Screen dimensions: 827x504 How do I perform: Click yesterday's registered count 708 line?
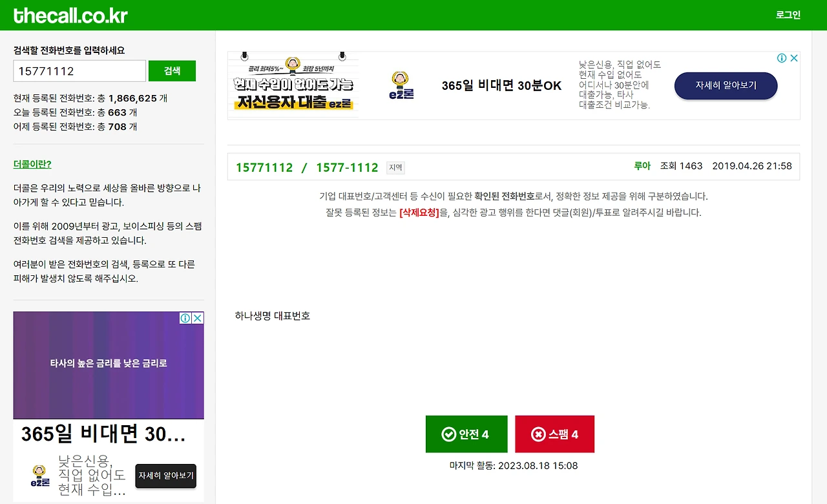pyautogui.click(x=76, y=127)
